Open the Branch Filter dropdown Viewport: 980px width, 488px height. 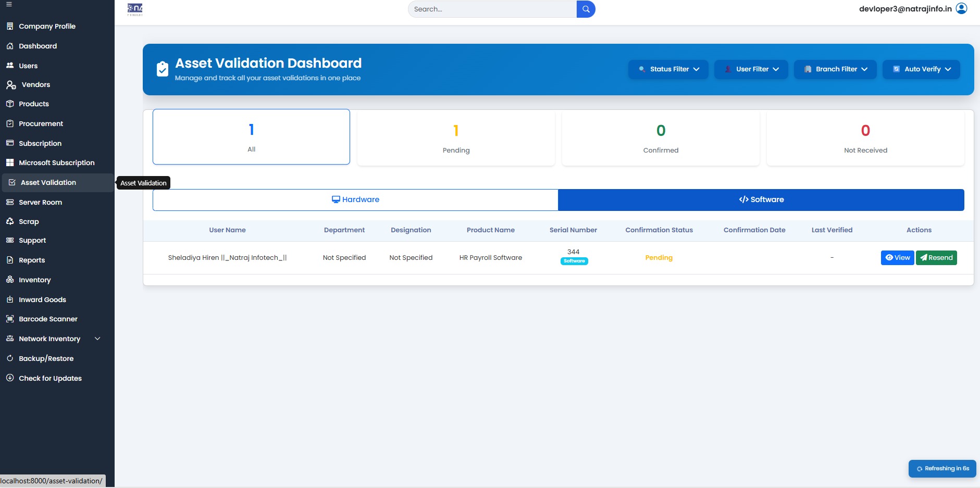tap(835, 69)
